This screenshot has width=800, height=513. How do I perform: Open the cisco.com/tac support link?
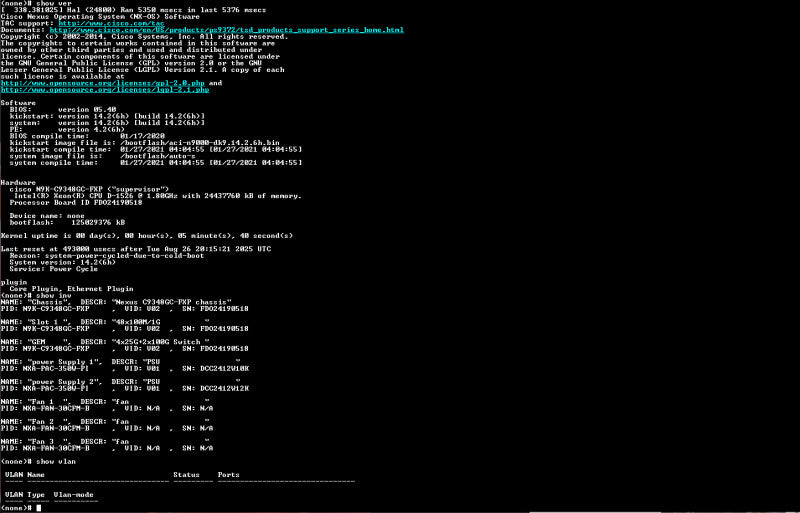click(111, 23)
